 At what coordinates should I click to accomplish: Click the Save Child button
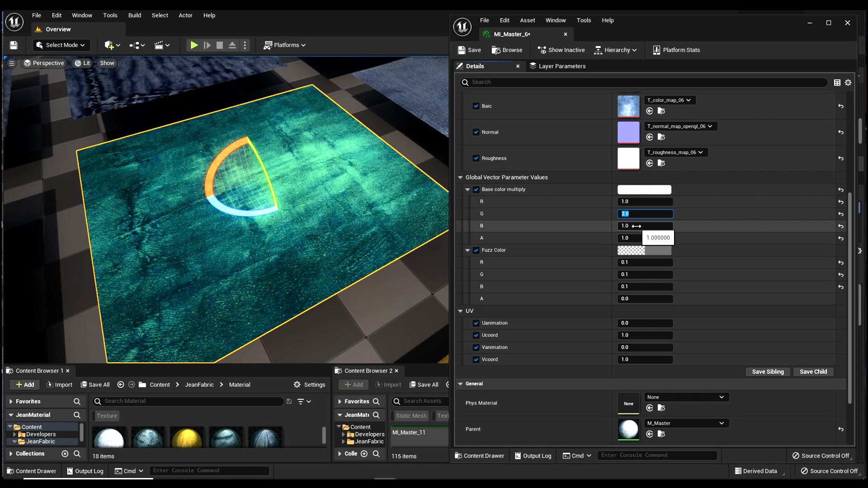click(813, 372)
